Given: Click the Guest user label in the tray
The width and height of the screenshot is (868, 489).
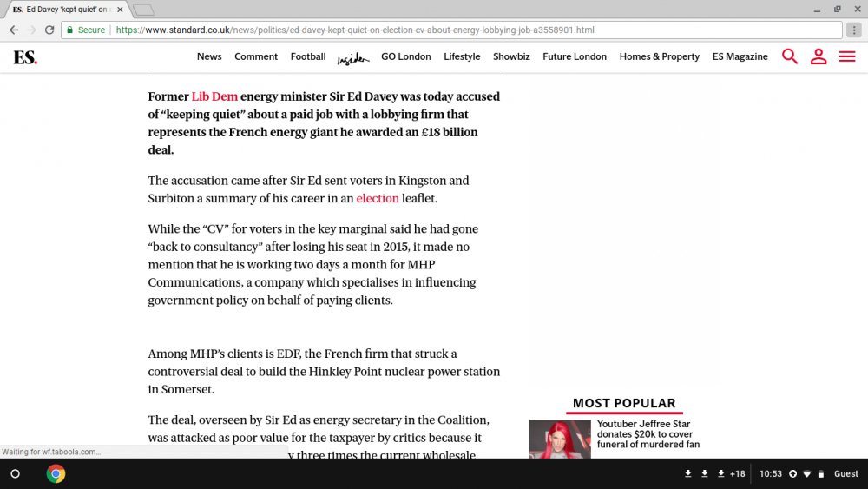Looking at the screenshot, I should pos(845,474).
